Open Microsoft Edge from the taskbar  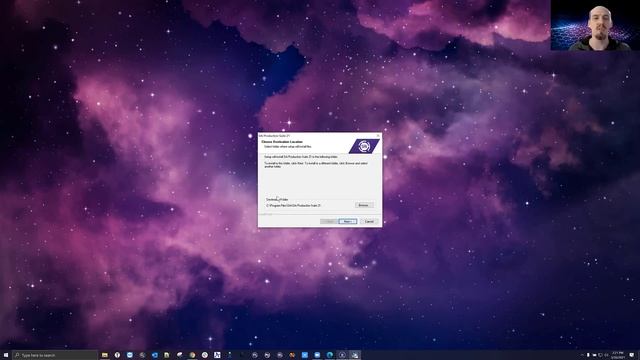pos(329,355)
